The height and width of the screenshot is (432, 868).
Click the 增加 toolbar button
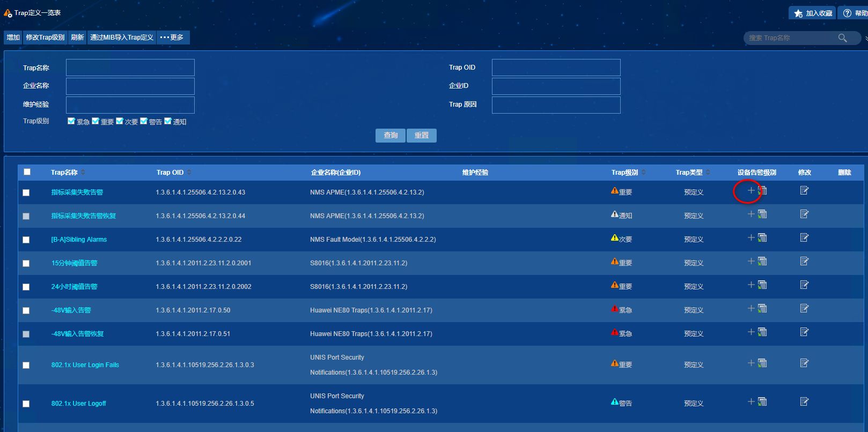point(13,38)
